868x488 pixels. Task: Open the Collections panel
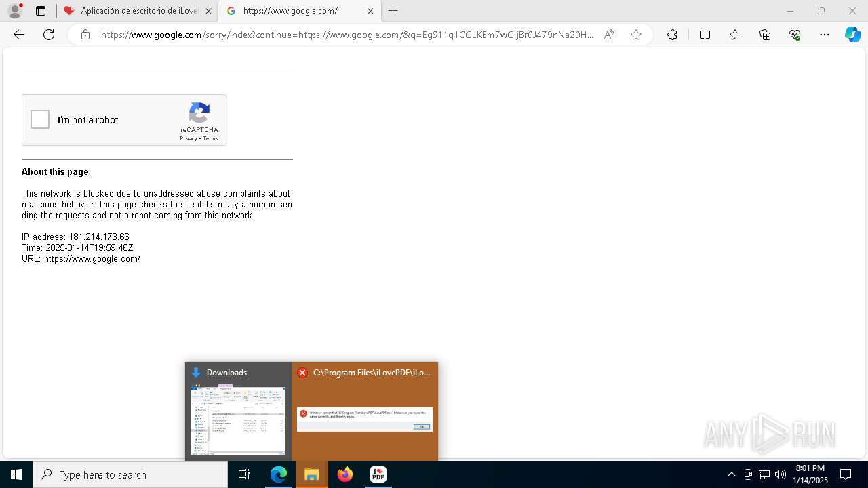pyautogui.click(x=765, y=35)
